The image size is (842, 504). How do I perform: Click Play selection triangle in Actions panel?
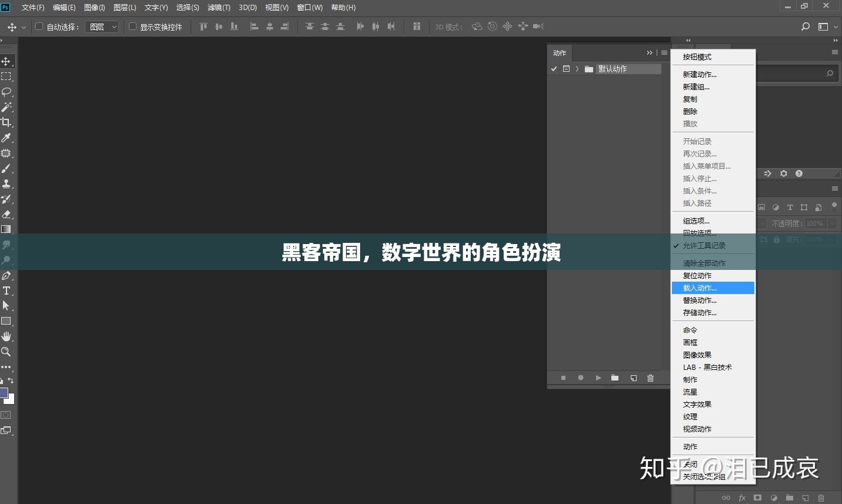(598, 378)
